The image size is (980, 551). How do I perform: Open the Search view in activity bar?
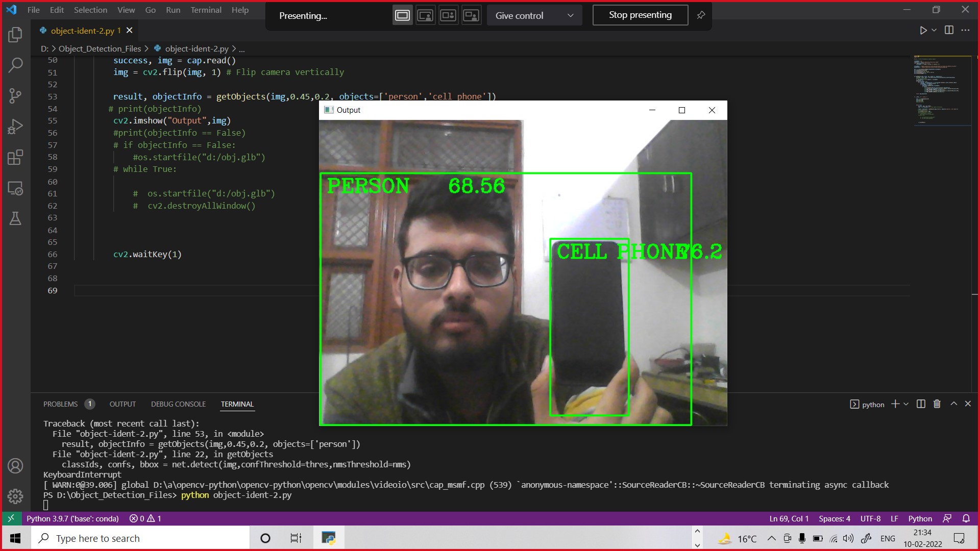point(15,65)
